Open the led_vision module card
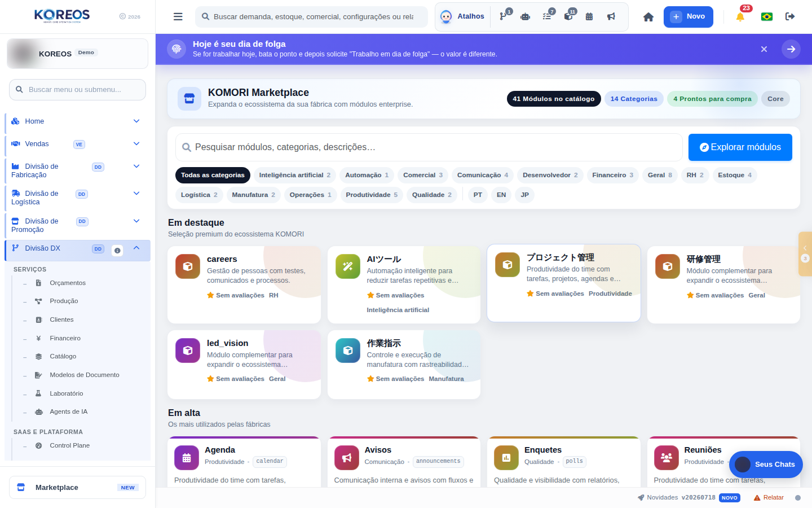Screen dimensions: 812x508 pyautogui.click(x=244, y=365)
